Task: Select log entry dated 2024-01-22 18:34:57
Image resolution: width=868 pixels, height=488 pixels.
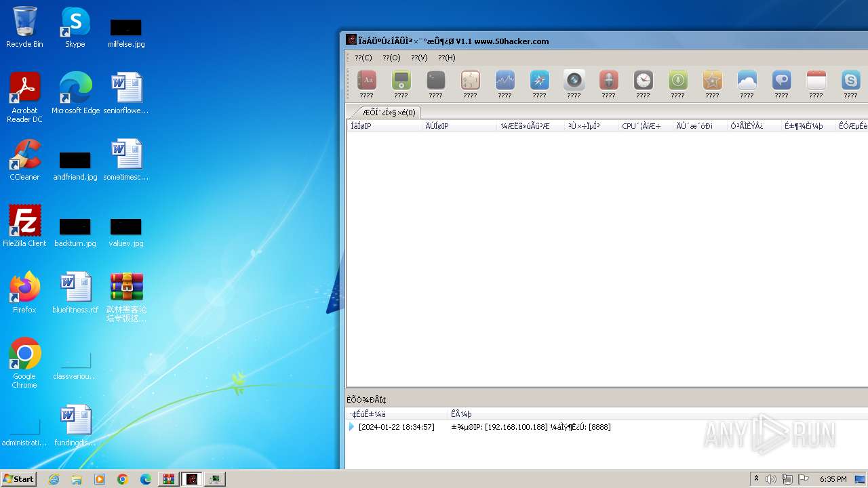Action: [397, 427]
